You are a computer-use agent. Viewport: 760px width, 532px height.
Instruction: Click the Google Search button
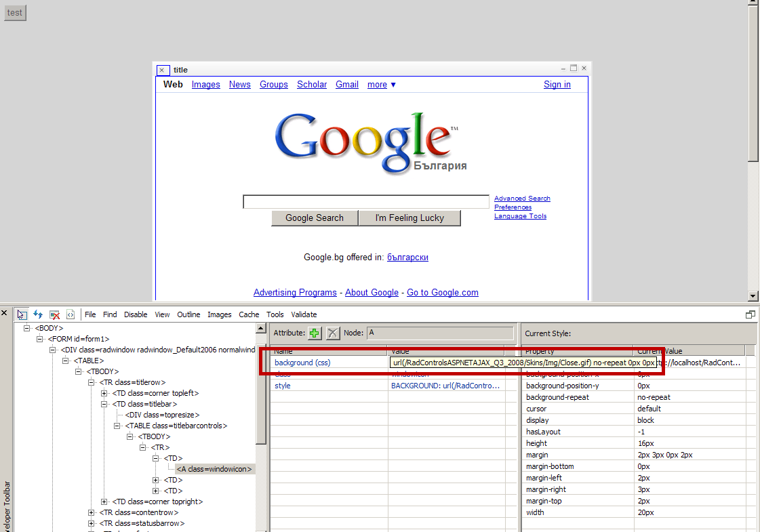315,218
